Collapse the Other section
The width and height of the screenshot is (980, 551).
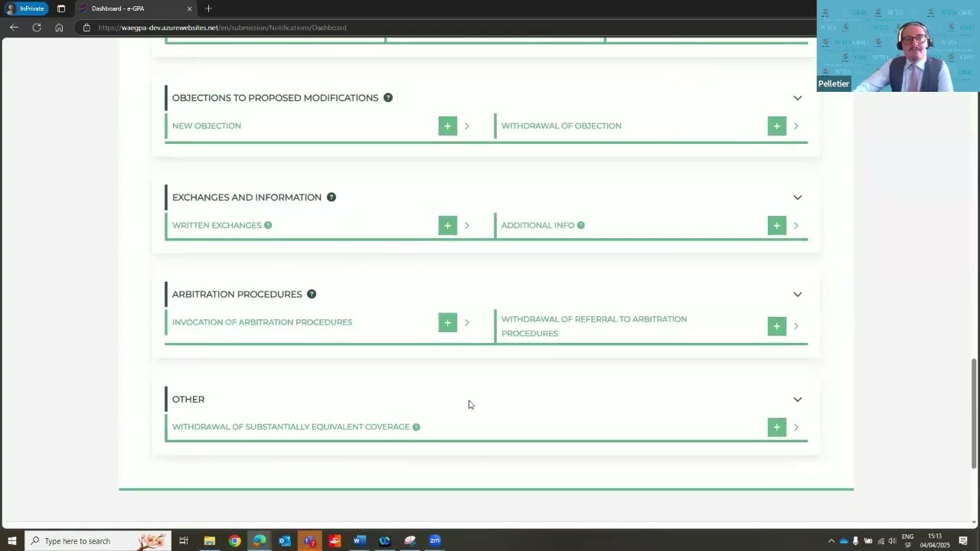tap(798, 399)
